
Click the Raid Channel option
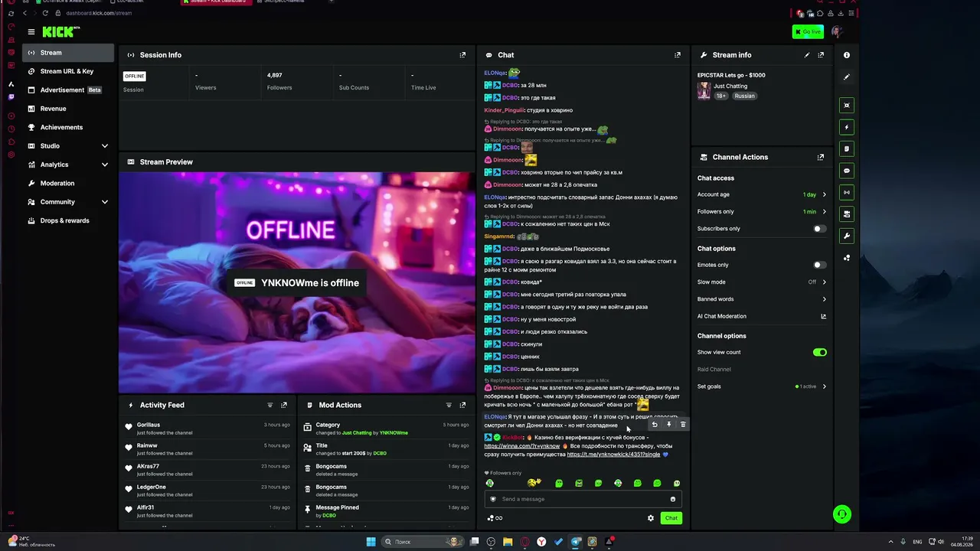714,370
